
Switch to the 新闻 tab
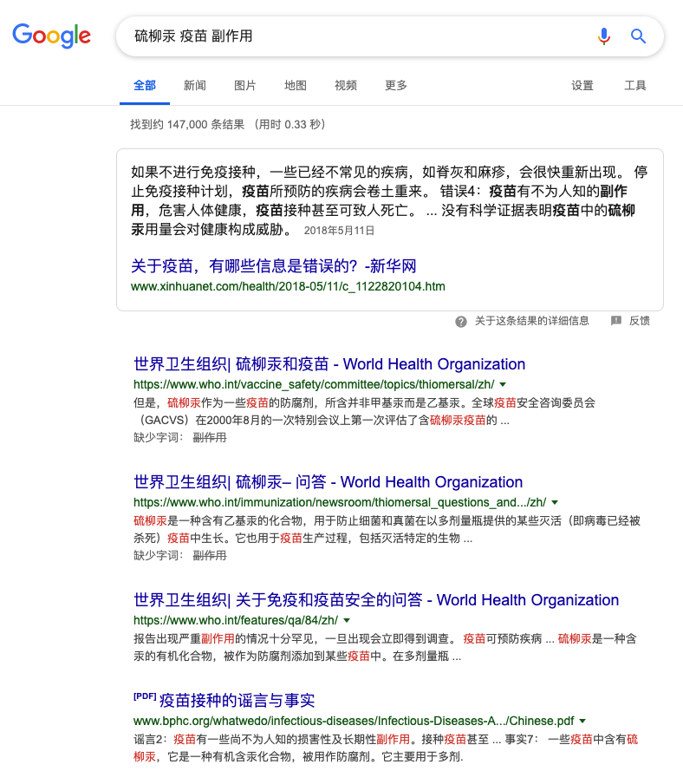[195, 86]
